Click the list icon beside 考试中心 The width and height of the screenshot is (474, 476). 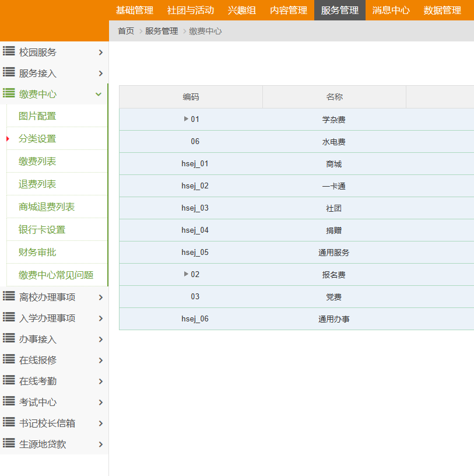(x=9, y=402)
